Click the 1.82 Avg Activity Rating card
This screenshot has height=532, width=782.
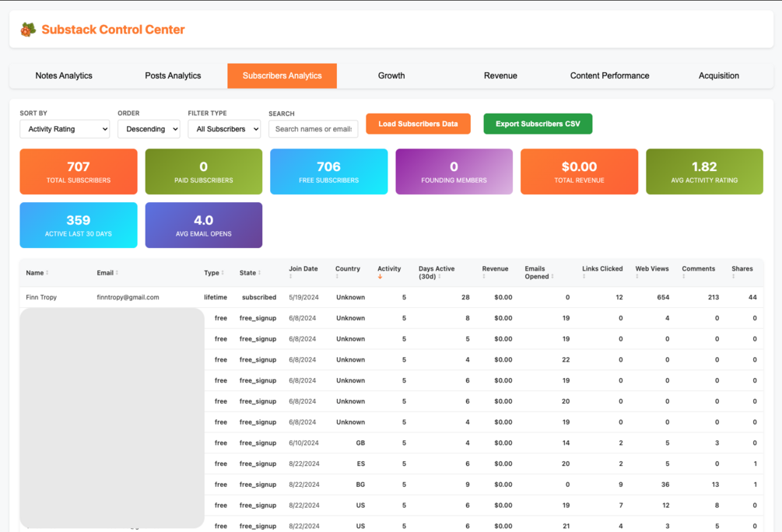tap(704, 172)
